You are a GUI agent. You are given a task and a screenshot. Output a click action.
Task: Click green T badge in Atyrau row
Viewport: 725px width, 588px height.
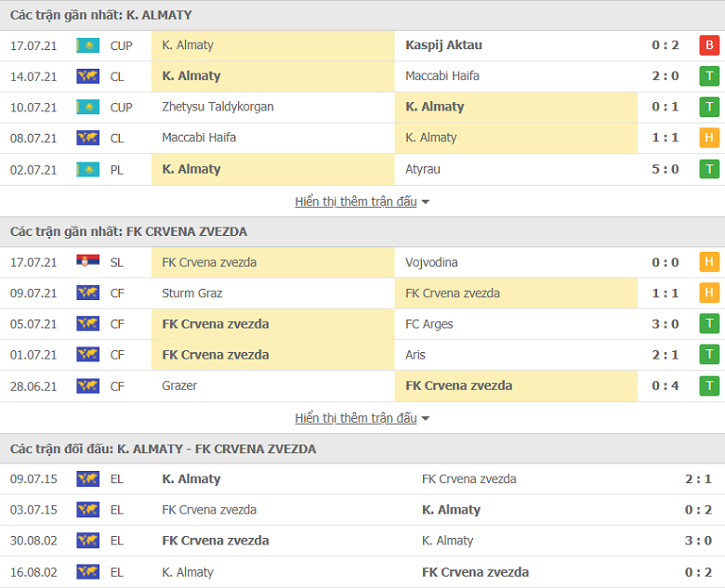point(709,169)
